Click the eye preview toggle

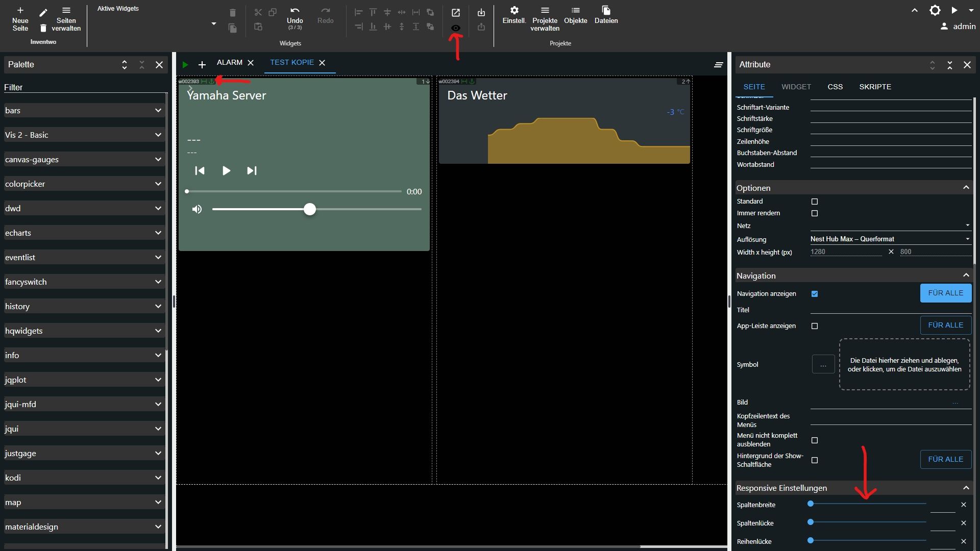[x=456, y=28]
